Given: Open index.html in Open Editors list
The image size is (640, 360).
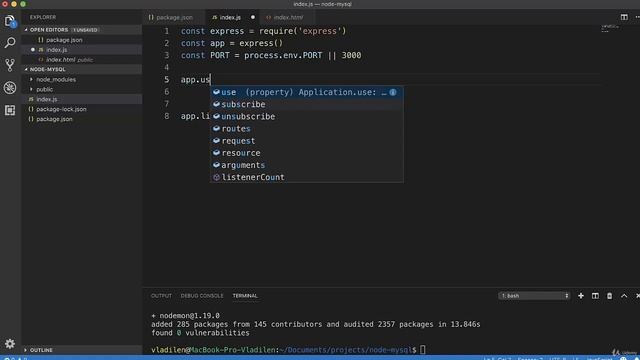Looking at the screenshot, I should 82,60.
